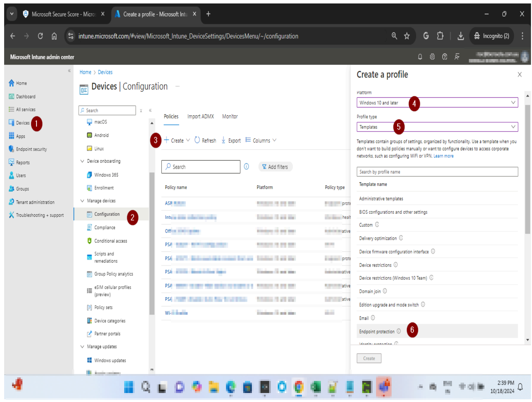This screenshot has width=532, height=402.
Task: Open the settings gear in Intune header
Action: pos(432,57)
